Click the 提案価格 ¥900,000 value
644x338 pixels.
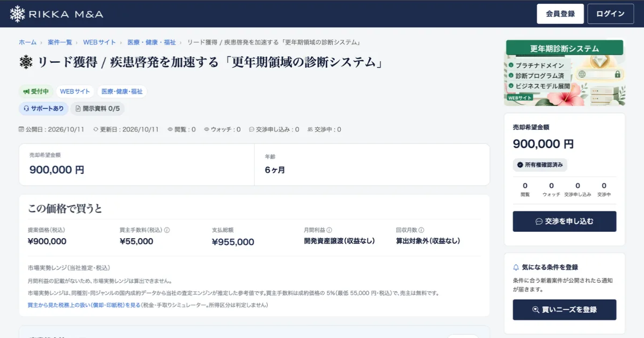pos(47,241)
